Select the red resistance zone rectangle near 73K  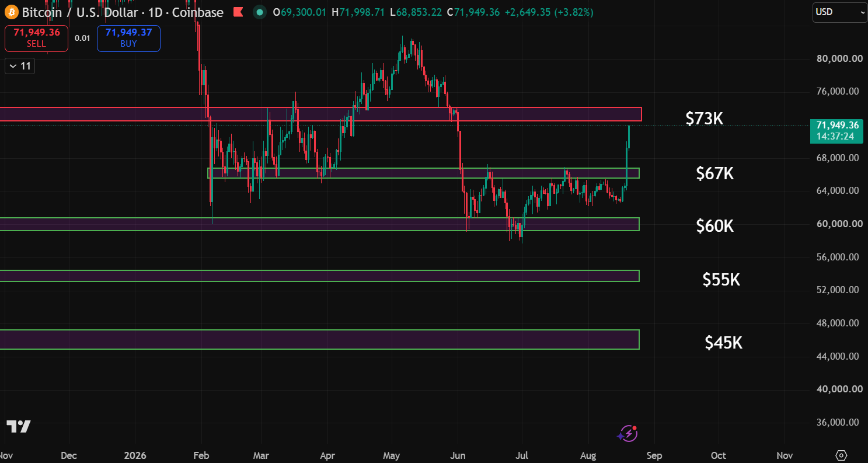(320, 114)
